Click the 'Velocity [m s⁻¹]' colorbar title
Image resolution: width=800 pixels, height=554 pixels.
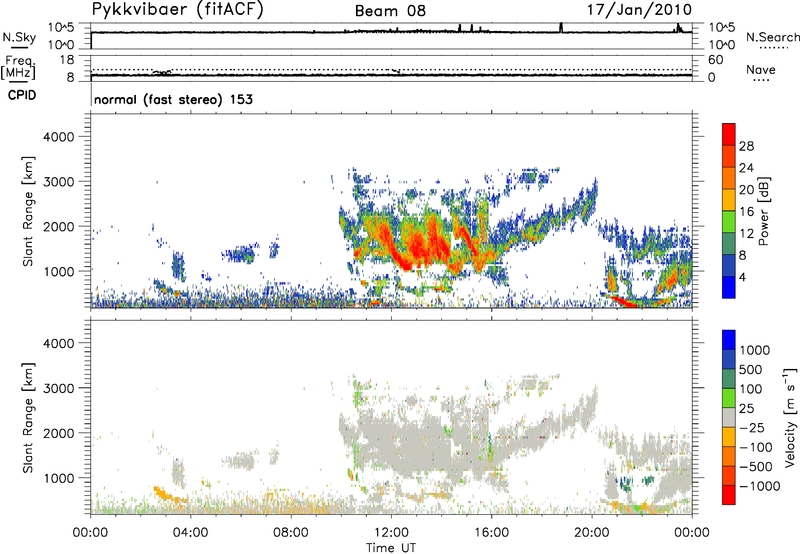790,417
